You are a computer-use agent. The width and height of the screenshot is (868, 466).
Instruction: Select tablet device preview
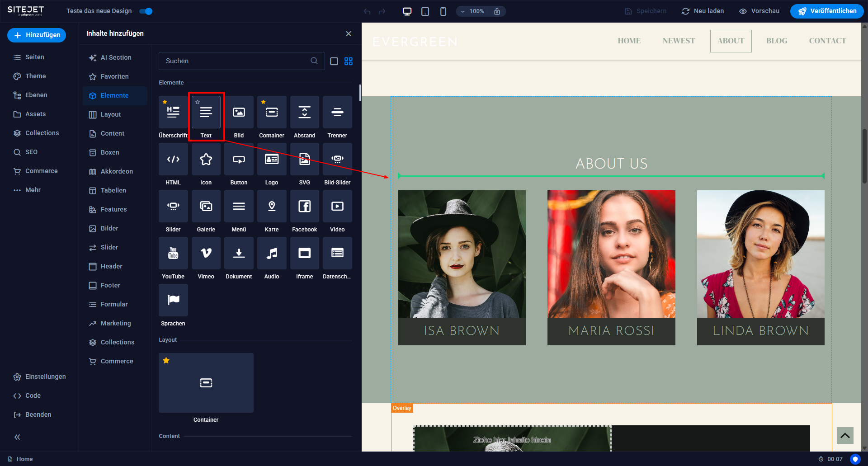pos(425,11)
